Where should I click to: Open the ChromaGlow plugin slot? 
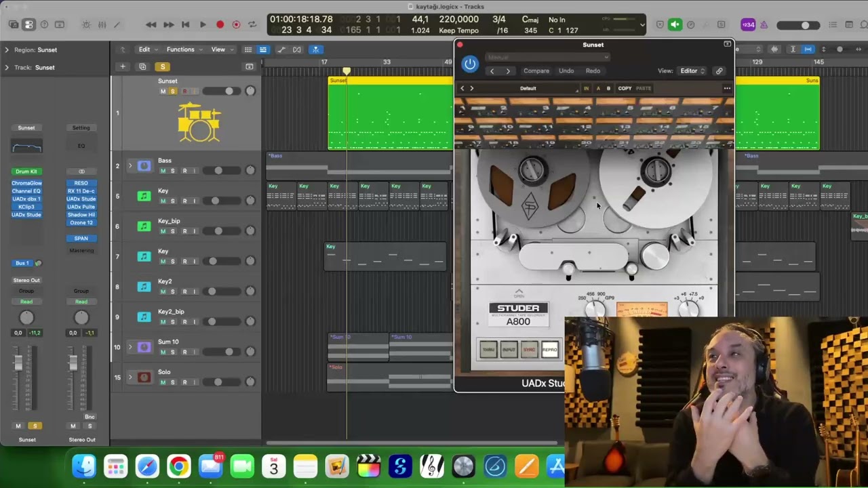(x=26, y=183)
